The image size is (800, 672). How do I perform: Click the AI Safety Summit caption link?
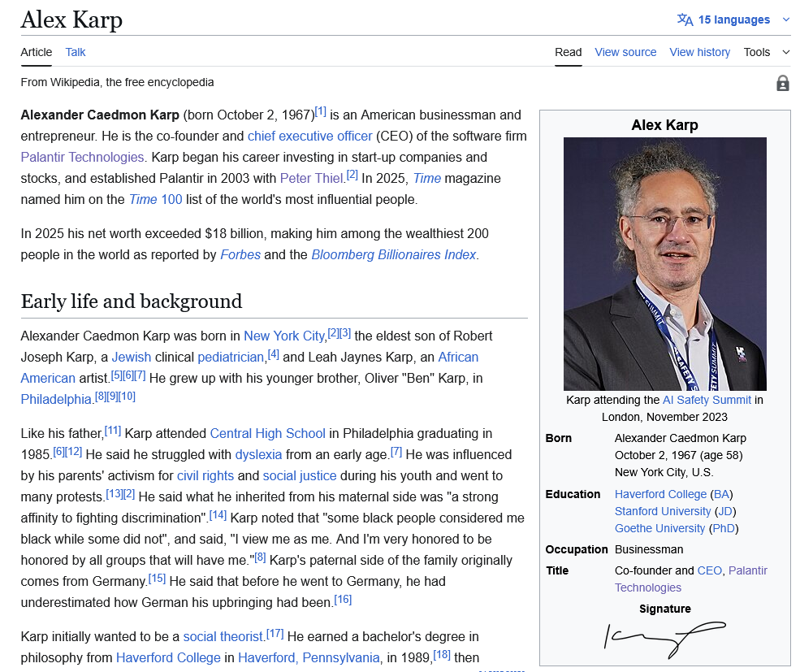[x=707, y=400]
